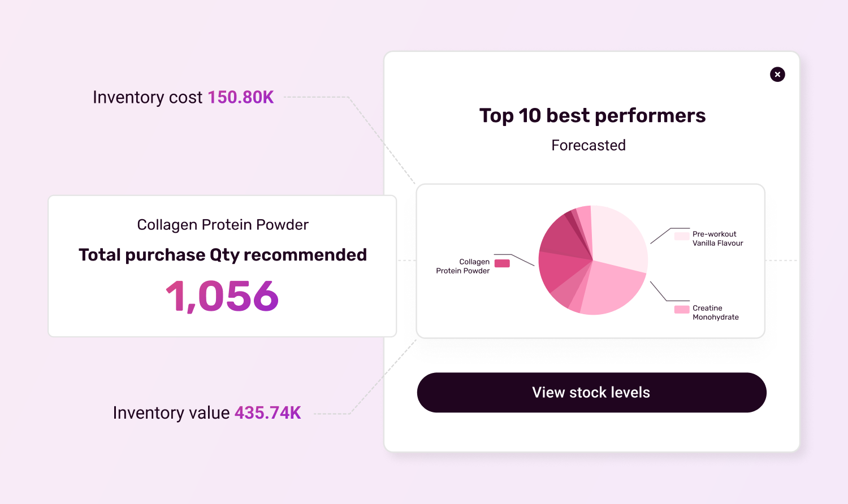The height and width of the screenshot is (504, 848).
Task: Click the Collagen Protein Powder pie slice
Action: tap(560, 270)
